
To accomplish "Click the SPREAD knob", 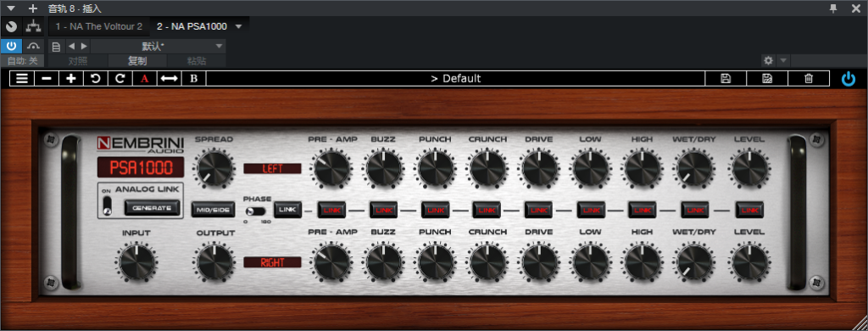I will [x=214, y=169].
